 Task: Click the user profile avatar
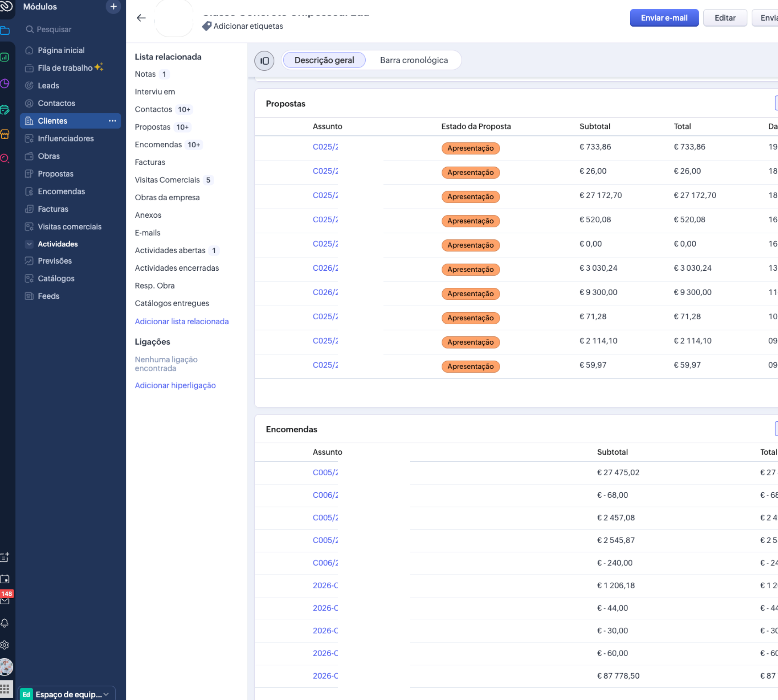(x=6, y=667)
